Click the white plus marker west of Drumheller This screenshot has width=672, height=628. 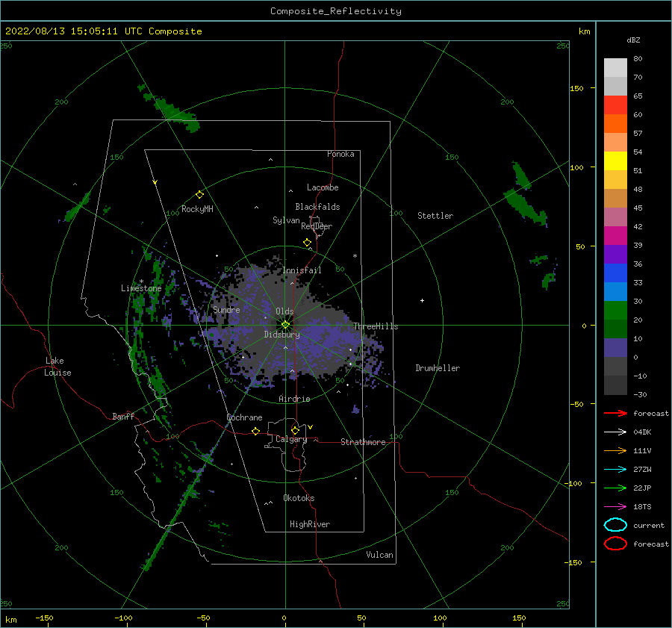pos(422,300)
